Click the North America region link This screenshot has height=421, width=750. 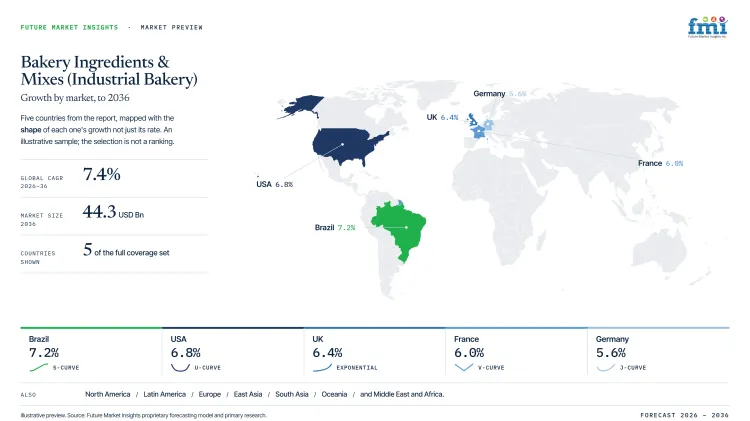108,394
